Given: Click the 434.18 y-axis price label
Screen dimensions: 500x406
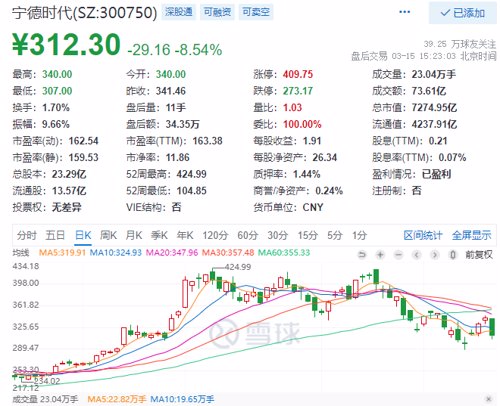Looking at the screenshot, I should click(26, 266).
